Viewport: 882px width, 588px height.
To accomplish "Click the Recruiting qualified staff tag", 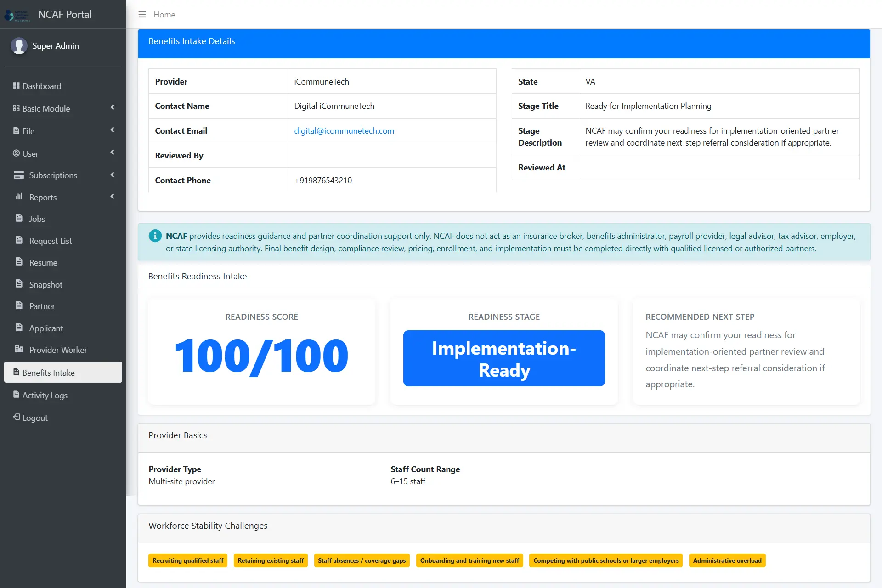I will (x=188, y=560).
